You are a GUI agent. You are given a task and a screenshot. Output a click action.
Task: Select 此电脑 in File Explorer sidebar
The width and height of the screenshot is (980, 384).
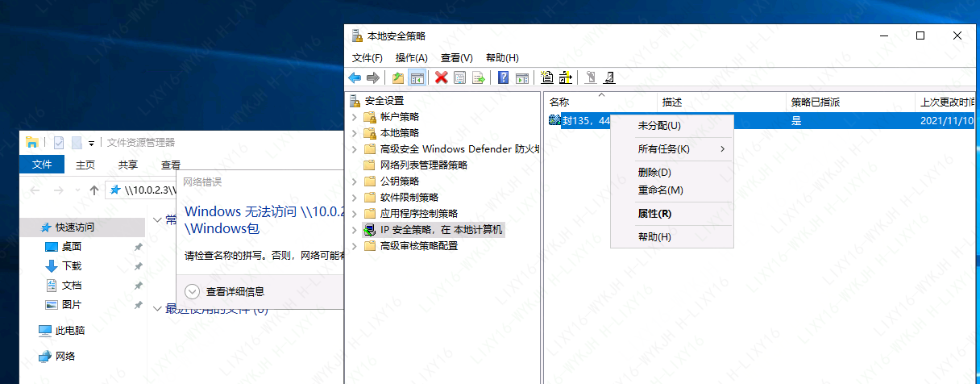pos(70,330)
